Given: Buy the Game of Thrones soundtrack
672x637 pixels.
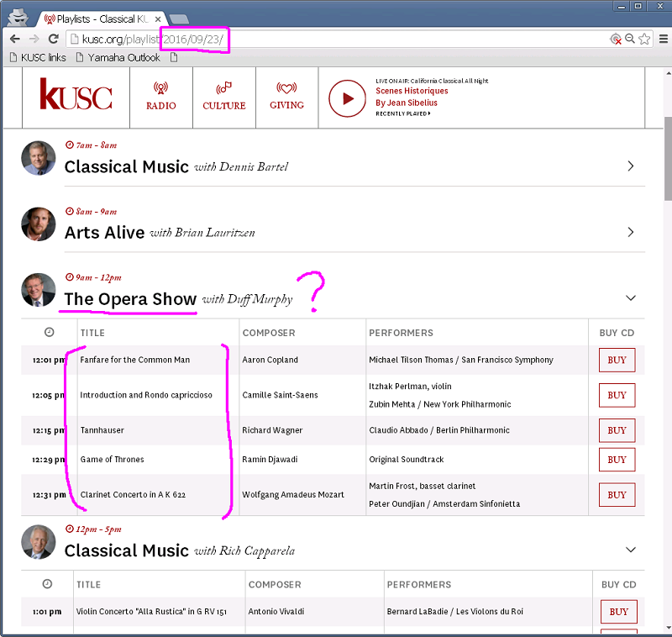Looking at the screenshot, I should tap(617, 460).
